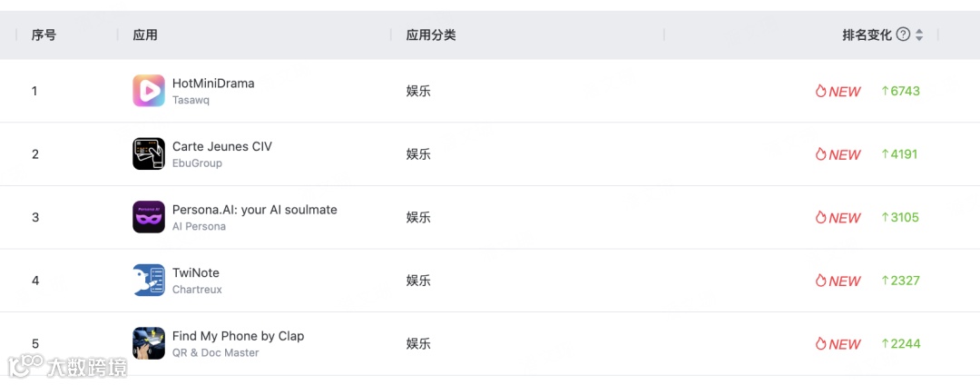Visit the EbuGroup developer name
980x385 pixels.
tap(197, 163)
